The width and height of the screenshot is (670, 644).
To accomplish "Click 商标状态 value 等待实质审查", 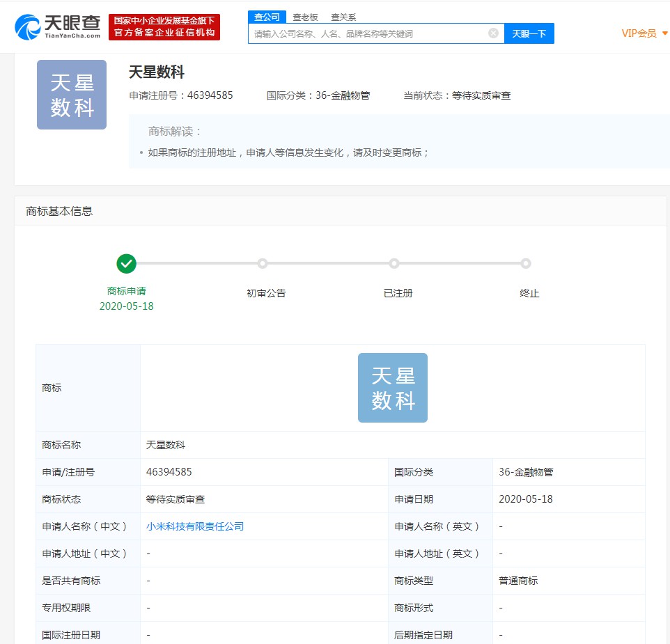I will pos(176,499).
